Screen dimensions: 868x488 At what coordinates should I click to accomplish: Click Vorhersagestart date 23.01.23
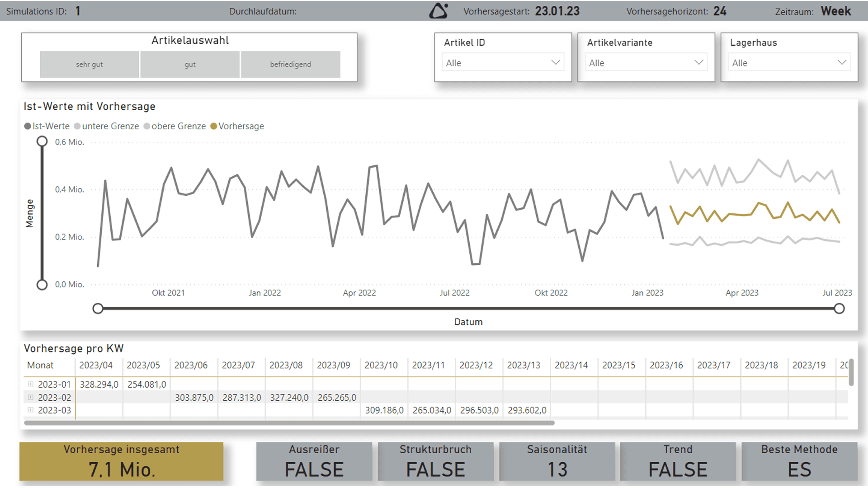557,11
